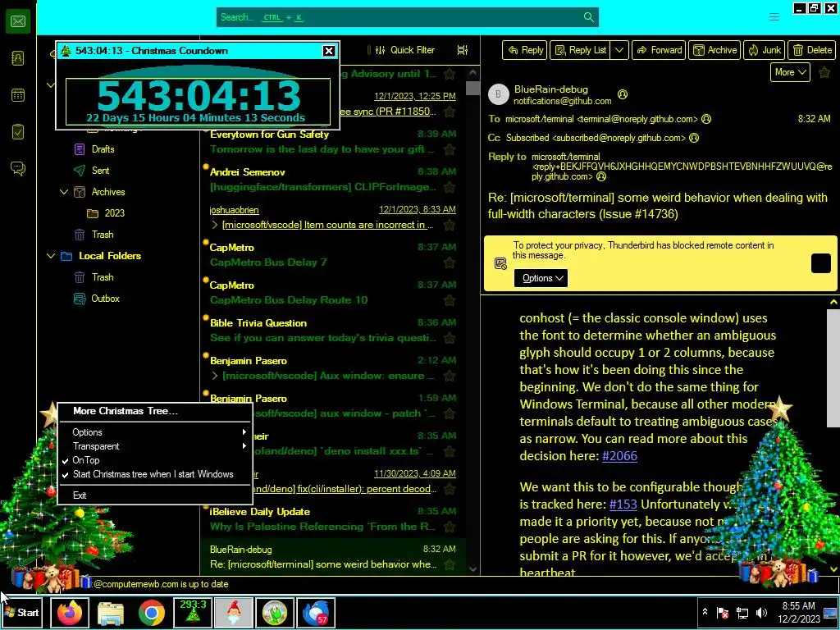Open the CapMetro Bus Delay 7 email

click(x=332, y=255)
